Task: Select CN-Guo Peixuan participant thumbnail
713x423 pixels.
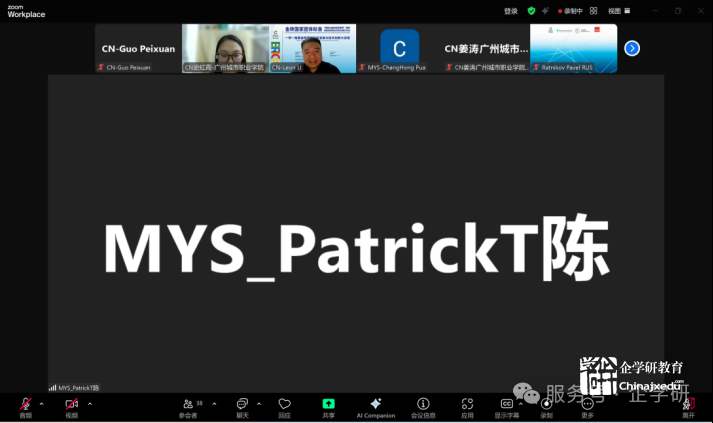Action: tap(137, 49)
